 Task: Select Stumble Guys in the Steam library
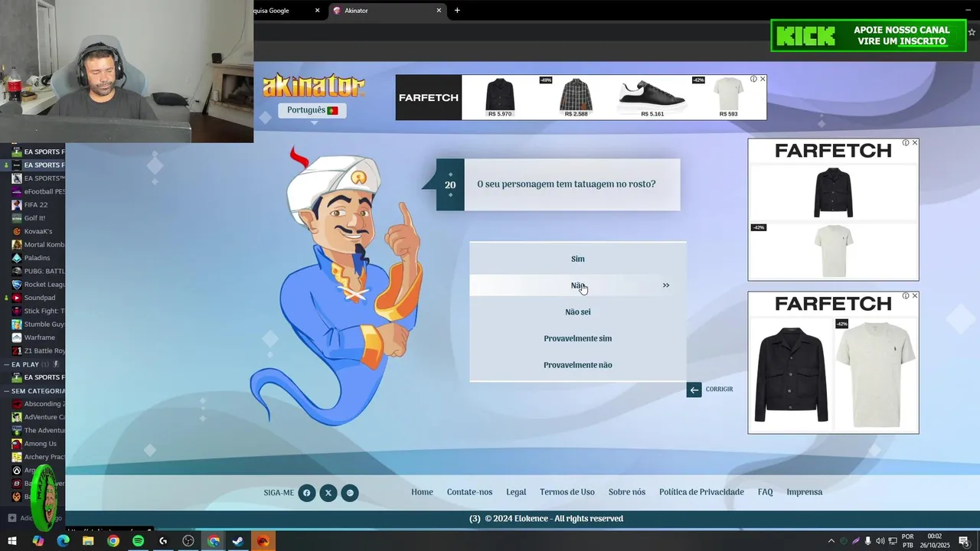tap(38, 324)
